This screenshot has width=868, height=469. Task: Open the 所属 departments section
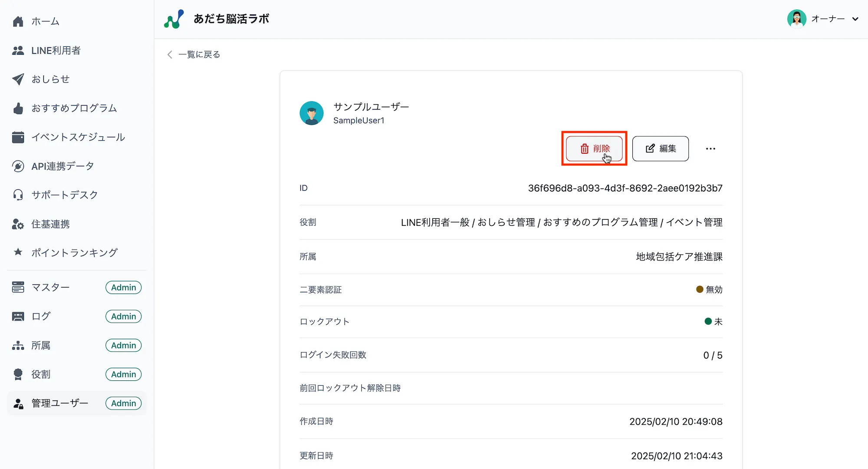click(x=42, y=345)
